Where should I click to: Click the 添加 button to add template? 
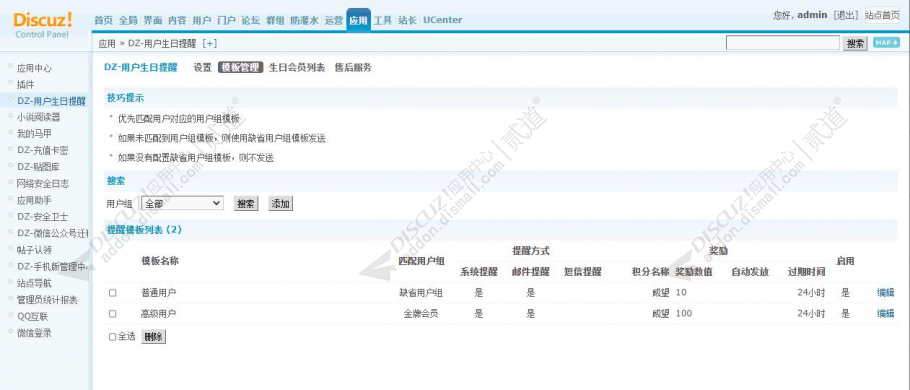click(280, 204)
